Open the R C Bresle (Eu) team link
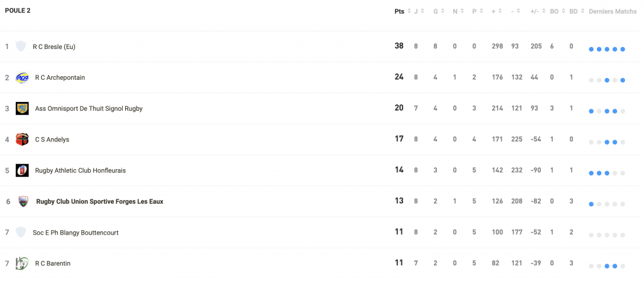The width and height of the screenshot is (644, 283). (54, 47)
